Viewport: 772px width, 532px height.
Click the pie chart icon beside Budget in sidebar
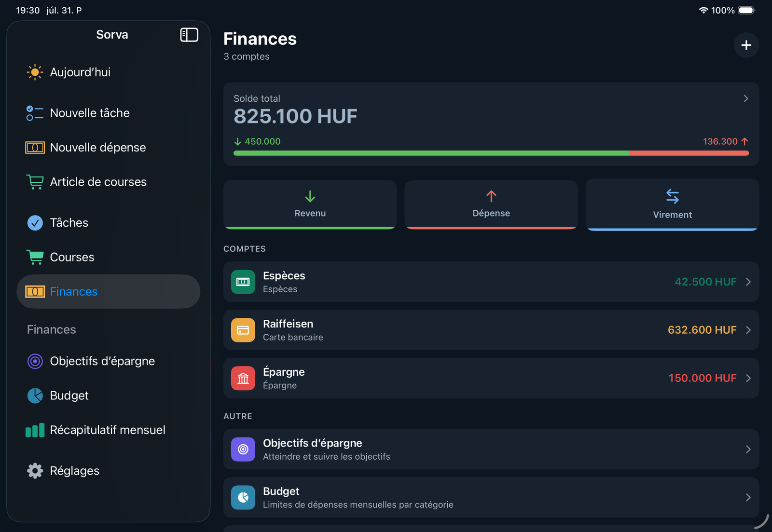(x=35, y=396)
